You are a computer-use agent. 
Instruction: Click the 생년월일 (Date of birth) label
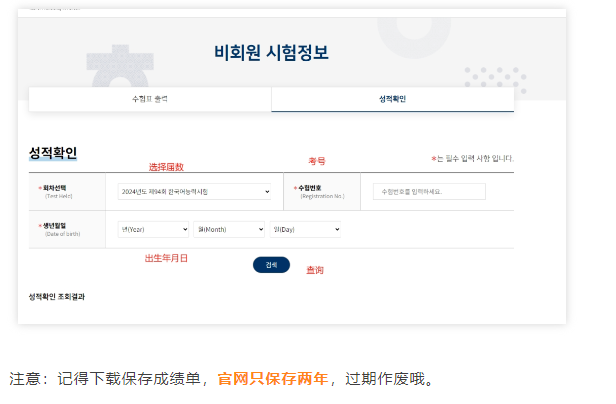click(x=59, y=229)
